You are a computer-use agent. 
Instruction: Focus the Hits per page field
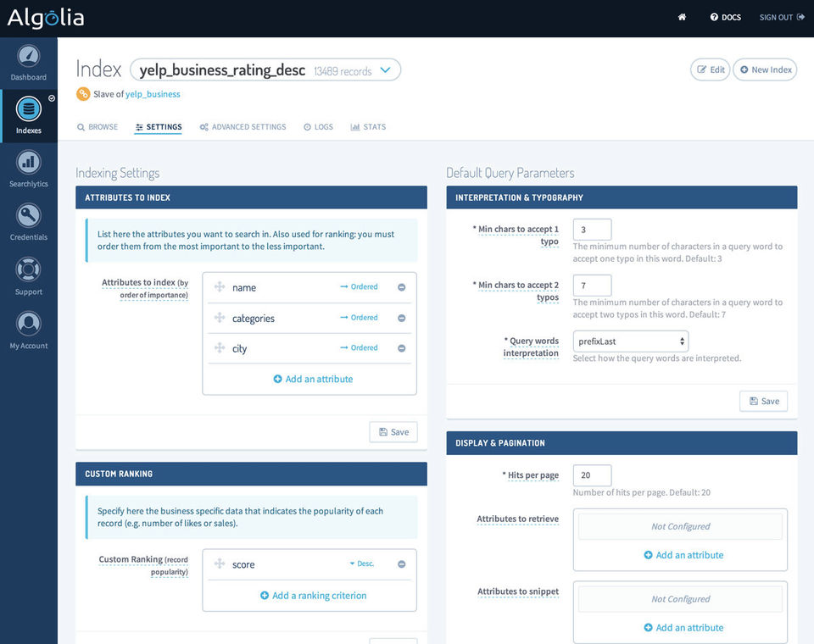593,475
